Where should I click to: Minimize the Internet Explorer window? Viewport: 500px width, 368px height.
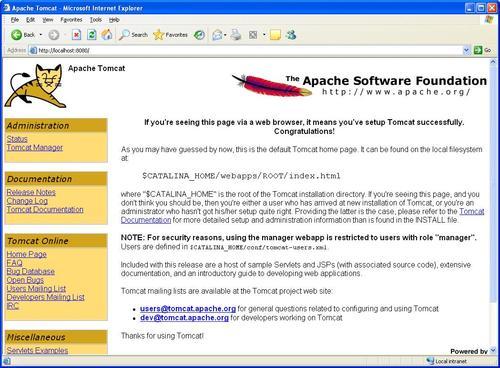pyautogui.click(x=470, y=8)
